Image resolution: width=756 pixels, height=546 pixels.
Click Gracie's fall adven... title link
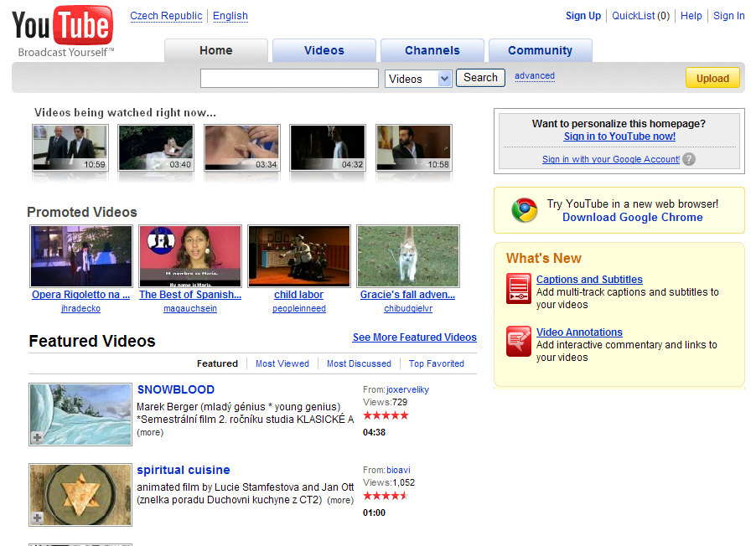click(x=408, y=295)
